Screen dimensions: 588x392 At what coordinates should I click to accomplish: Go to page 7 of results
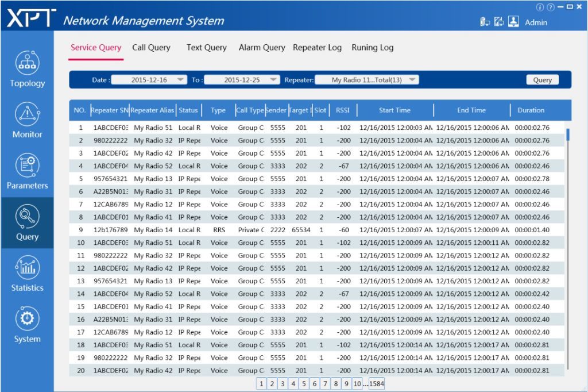tap(325, 384)
